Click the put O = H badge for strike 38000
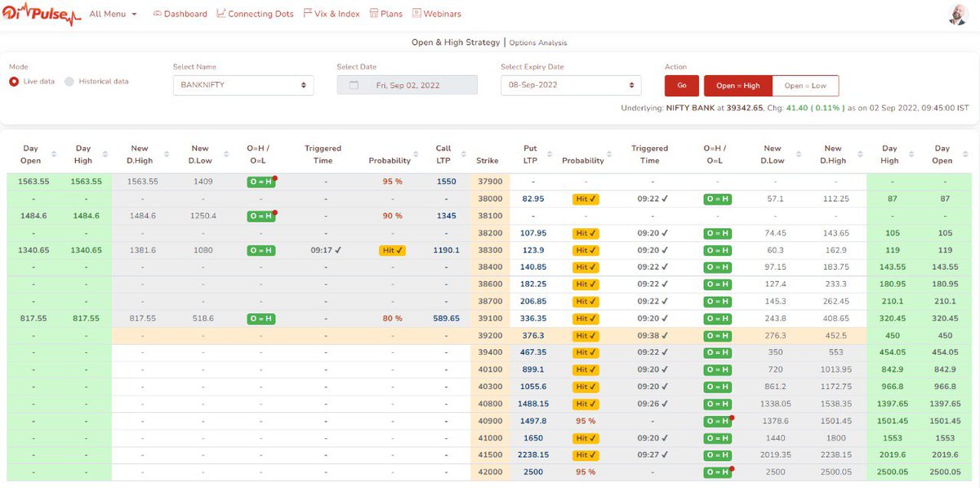Image resolution: width=980 pixels, height=488 pixels. (x=717, y=199)
